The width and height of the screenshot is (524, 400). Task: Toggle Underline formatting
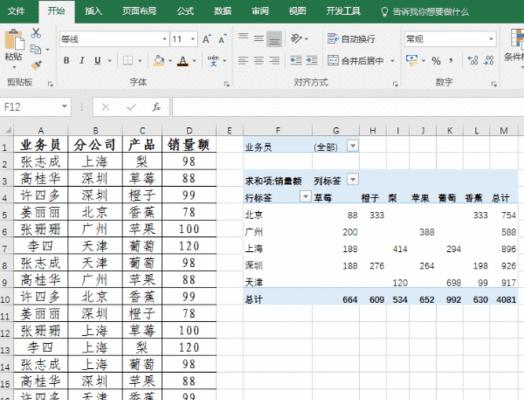(x=98, y=60)
